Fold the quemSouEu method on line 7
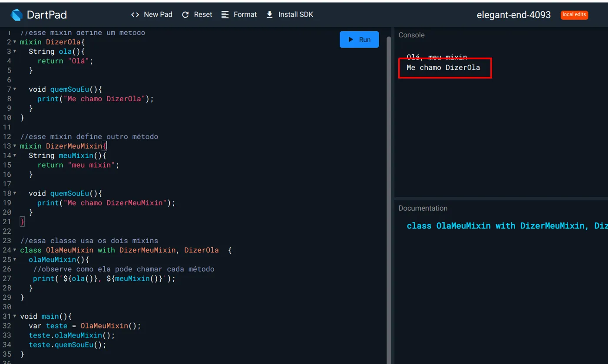The image size is (608, 364). (15, 89)
